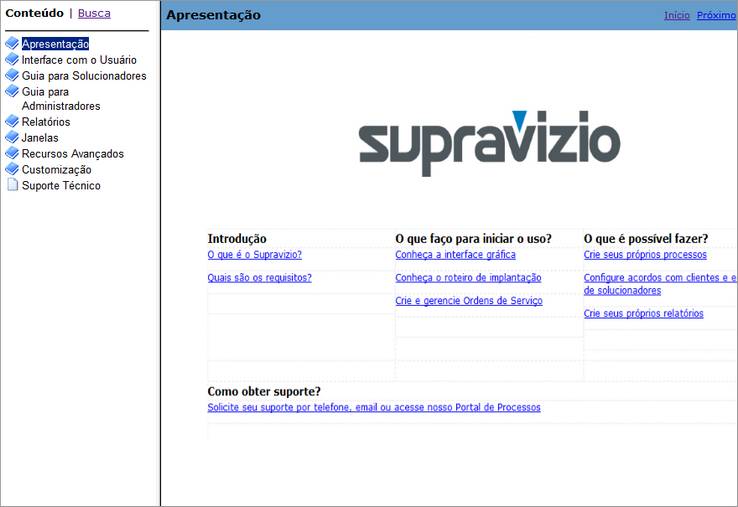The image size is (738, 507).
Task: Click the 'Apresentação' page title in the blue header
Action: click(x=213, y=15)
